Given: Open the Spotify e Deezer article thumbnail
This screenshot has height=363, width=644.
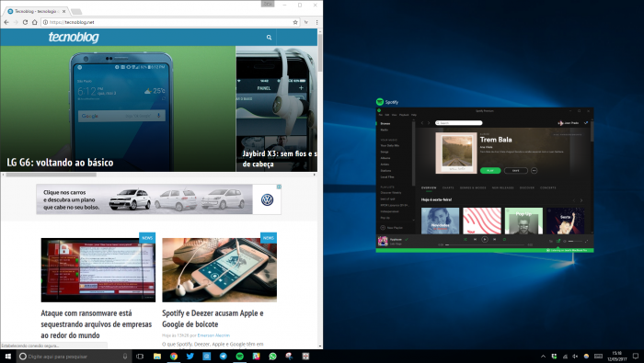Looking at the screenshot, I should (x=219, y=270).
